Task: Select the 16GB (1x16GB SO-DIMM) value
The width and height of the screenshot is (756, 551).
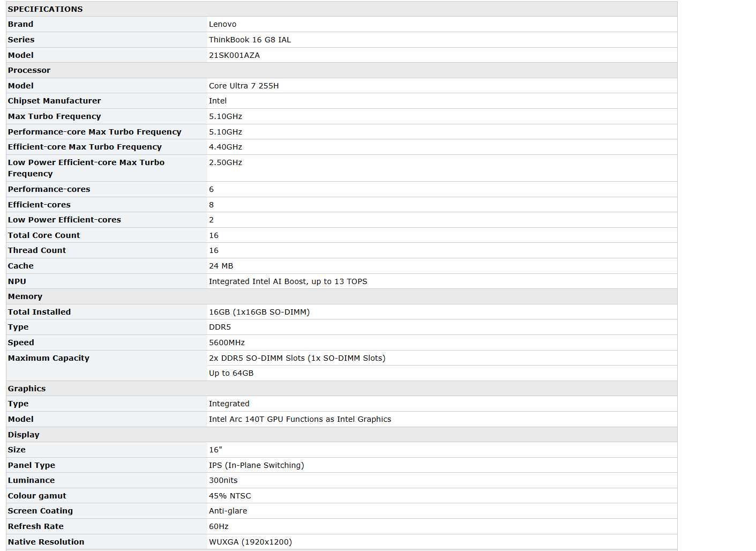Action: point(259,312)
